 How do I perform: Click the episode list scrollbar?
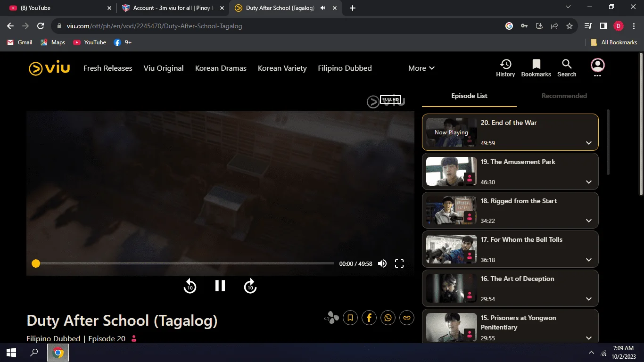[x=608, y=142]
